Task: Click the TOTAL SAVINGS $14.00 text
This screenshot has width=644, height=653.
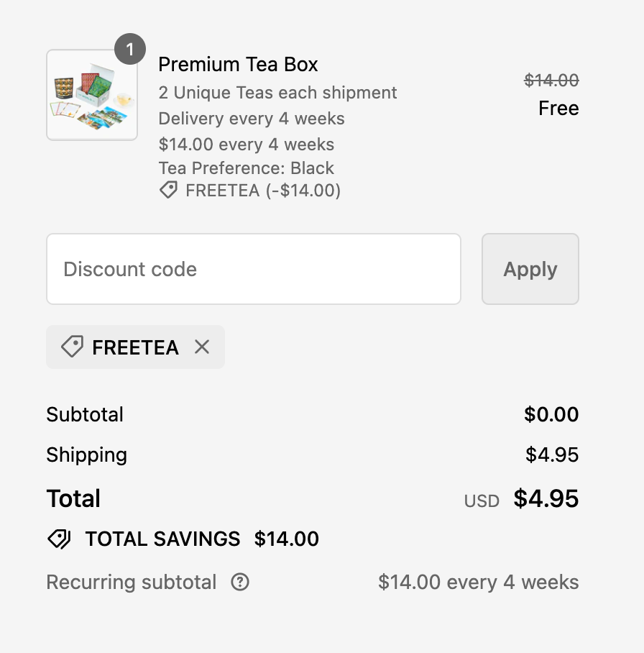Action: click(202, 539)
